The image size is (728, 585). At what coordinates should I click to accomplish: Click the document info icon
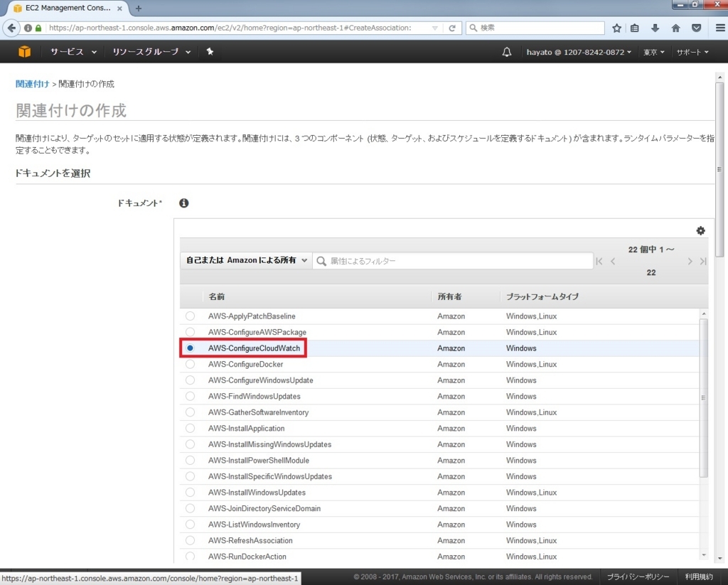coord(184,203)
